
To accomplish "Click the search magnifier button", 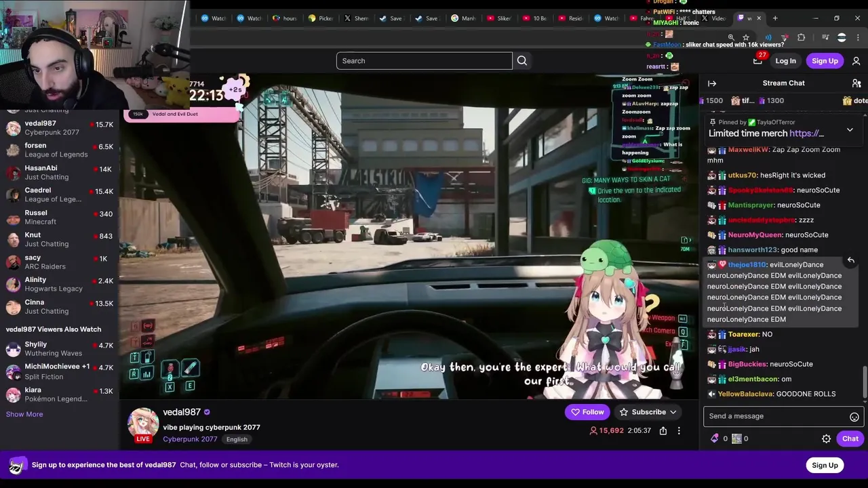I will pyautogui.click(x=522, y=61).
